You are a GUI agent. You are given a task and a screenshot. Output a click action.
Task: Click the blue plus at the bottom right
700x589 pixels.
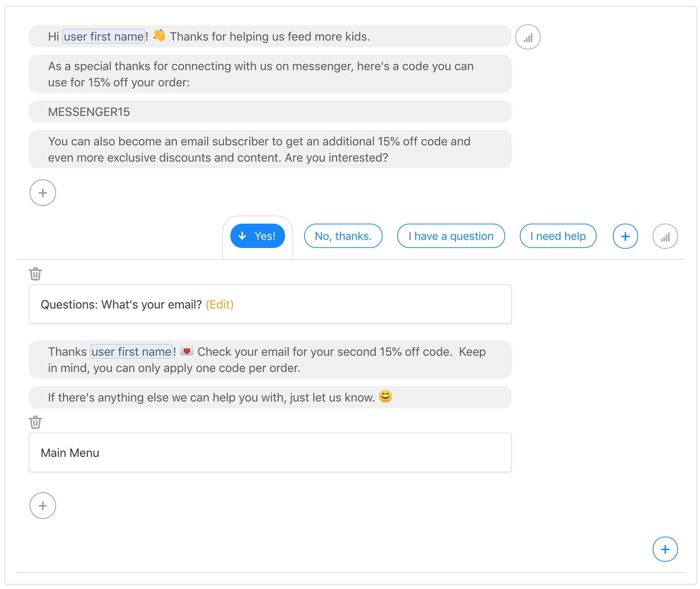(x=665, y=549)
